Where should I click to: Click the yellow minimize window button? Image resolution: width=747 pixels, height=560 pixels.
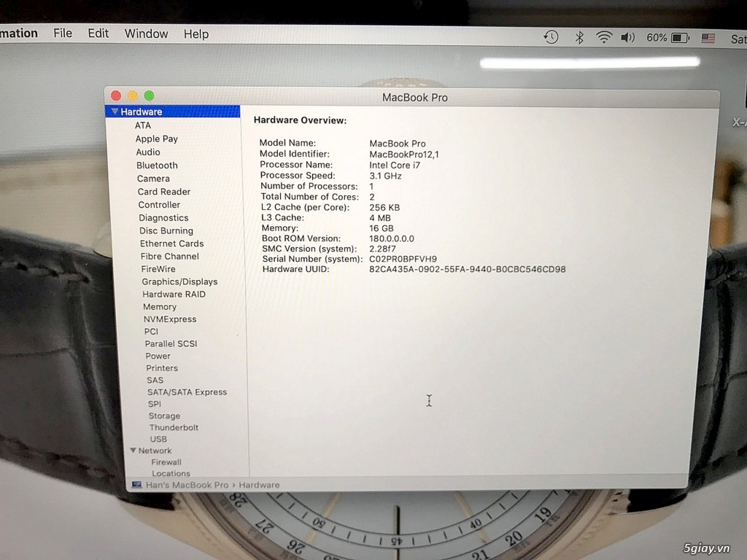pos(133,96)
